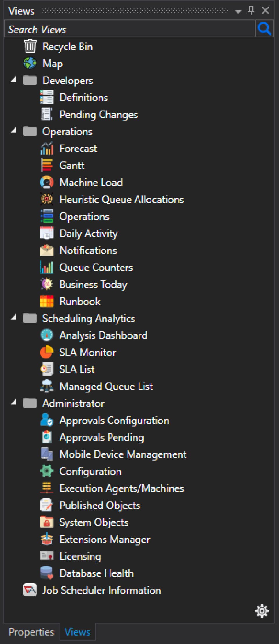Collapse the Operations folder arrow
This screenshot has width=279, height=644.
14,131
